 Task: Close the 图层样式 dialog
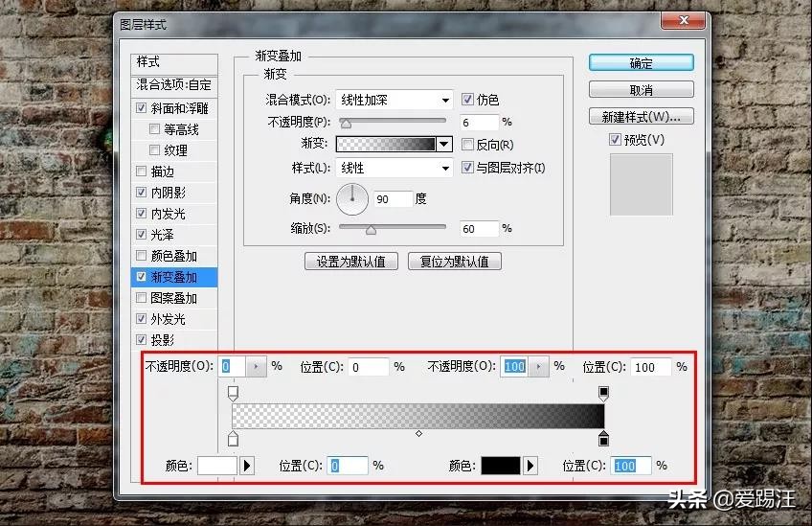coord(683,20)
